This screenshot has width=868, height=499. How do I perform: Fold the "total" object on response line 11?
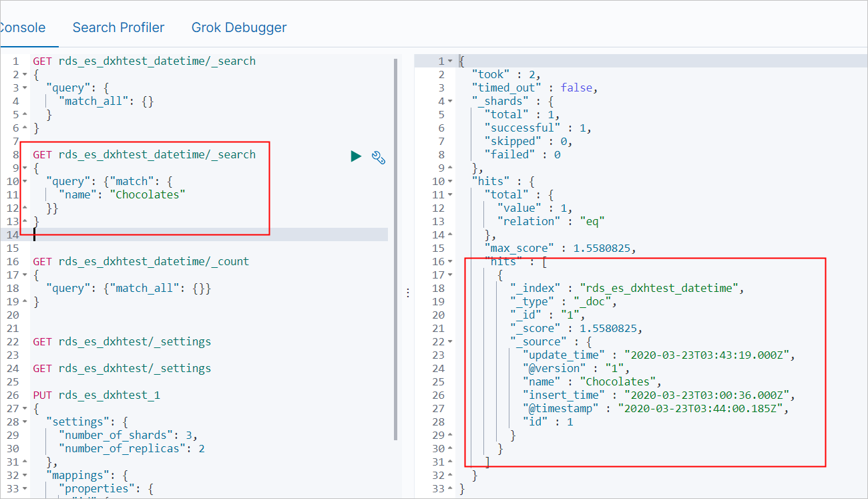click(x=450, y=195)
